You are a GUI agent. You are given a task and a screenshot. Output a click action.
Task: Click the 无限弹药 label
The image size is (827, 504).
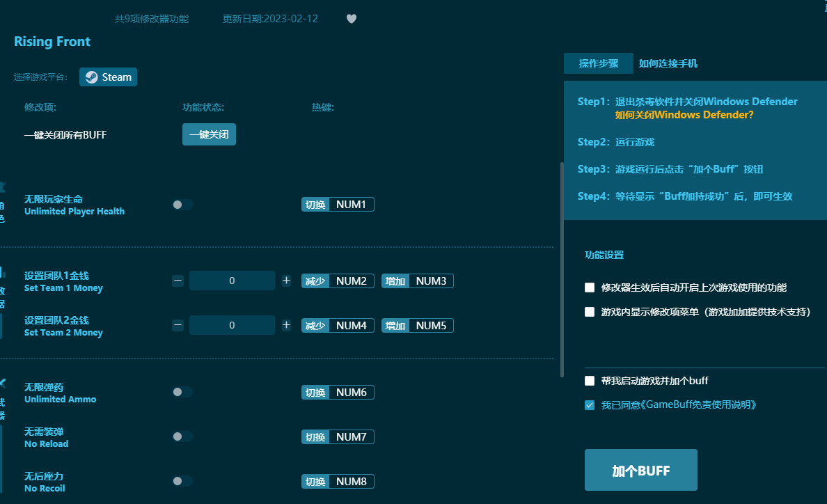tap(44, 387)
